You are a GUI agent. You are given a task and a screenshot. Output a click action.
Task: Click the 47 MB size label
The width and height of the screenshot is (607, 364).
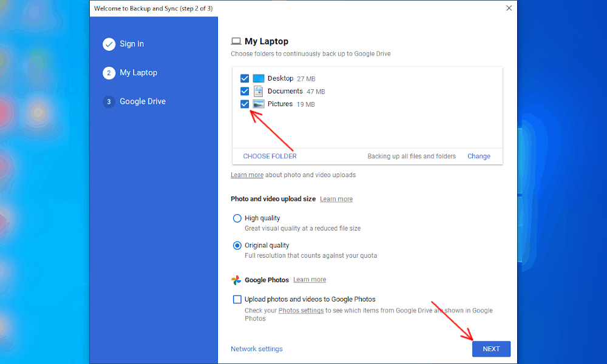(x=316, y=92)
